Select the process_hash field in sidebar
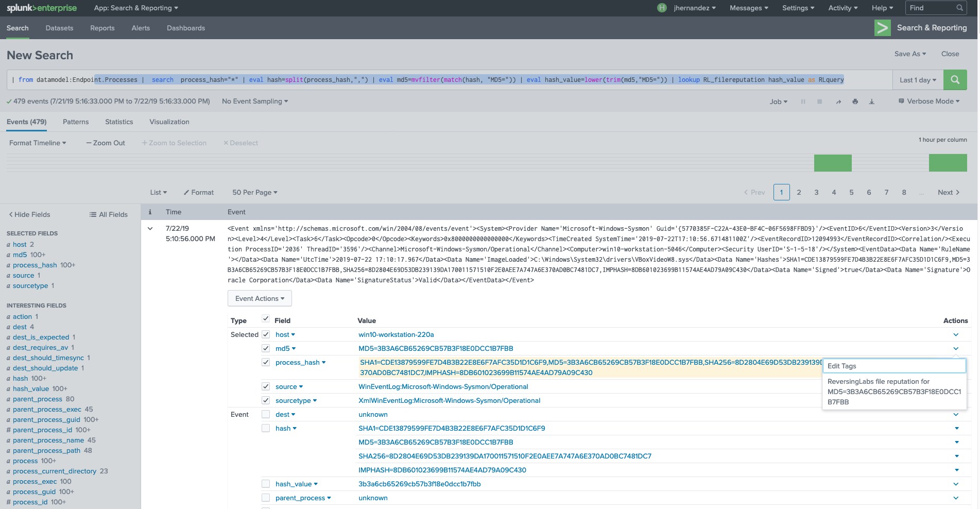Viewport: 980px width, 509px height. 35,265
